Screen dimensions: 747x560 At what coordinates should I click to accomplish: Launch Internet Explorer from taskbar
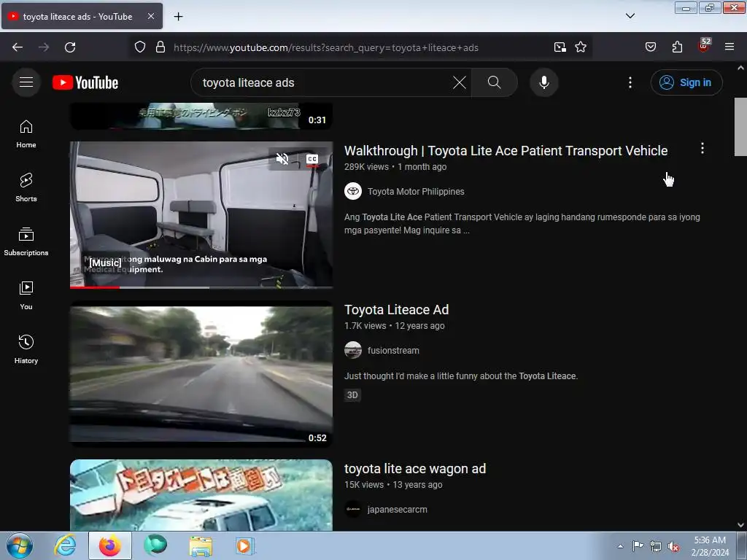point(65,545)
